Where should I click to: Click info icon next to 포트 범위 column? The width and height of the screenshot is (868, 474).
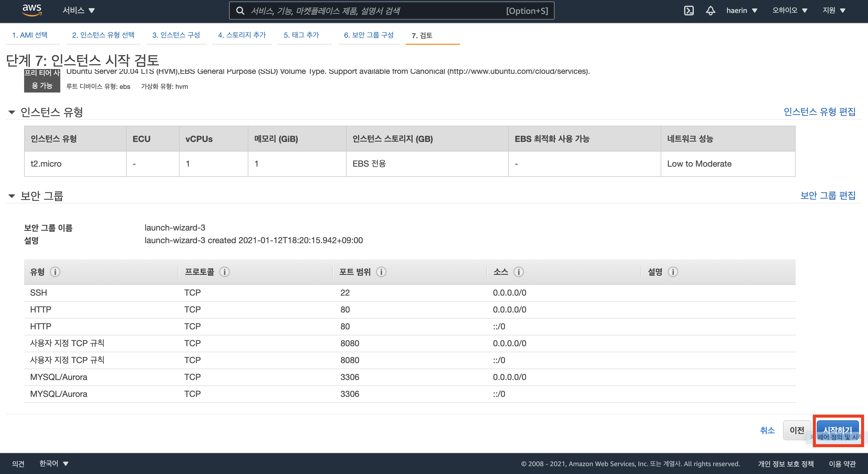click(381, 272)
